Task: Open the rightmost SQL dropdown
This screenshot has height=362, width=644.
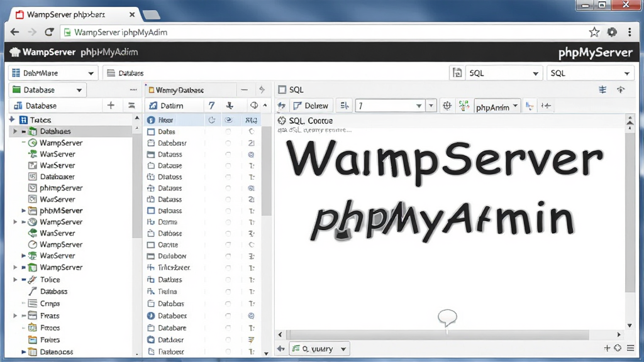Action: [x=590, y=73]
